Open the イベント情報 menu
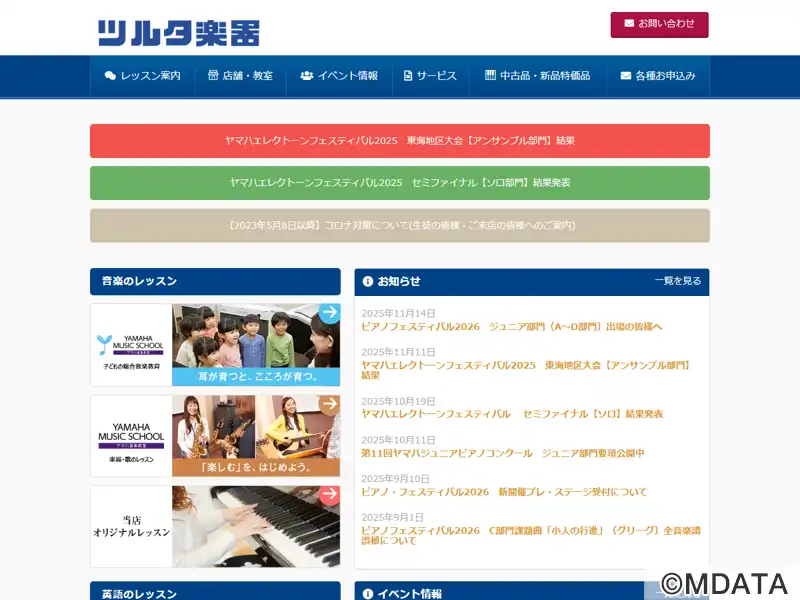 (339, 76)
